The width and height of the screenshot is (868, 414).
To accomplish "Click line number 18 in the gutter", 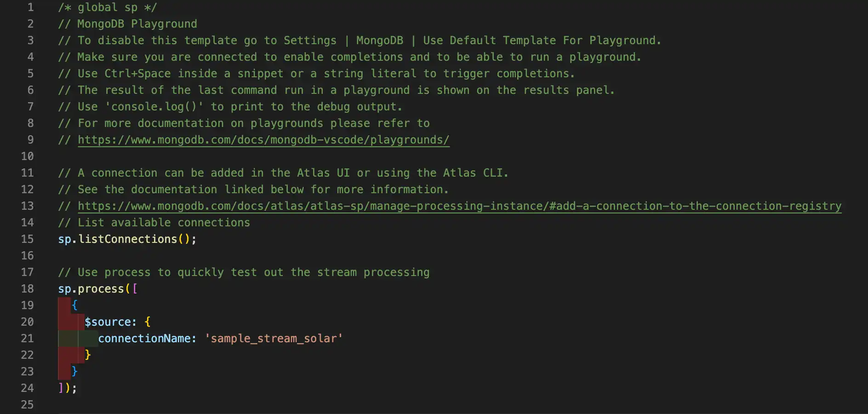I will click(27, 289).
